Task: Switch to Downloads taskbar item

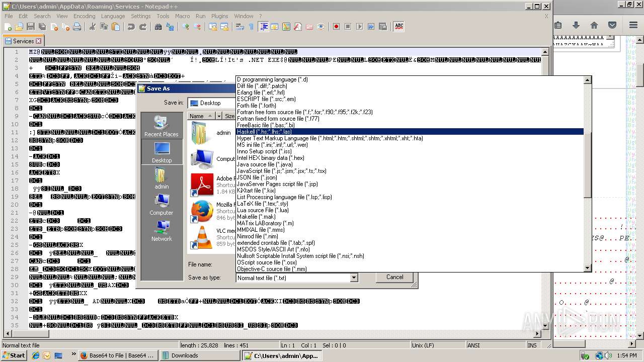Action: coord(200,355)
